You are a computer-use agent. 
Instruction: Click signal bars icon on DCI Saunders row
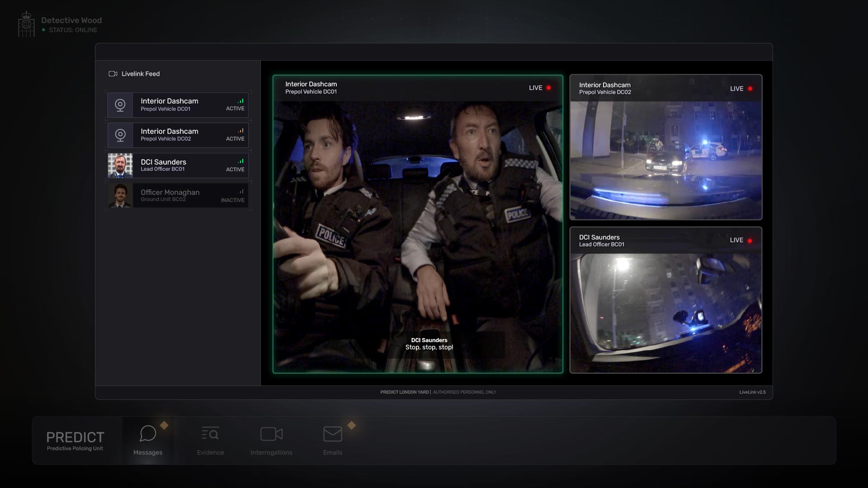point(241,161)
